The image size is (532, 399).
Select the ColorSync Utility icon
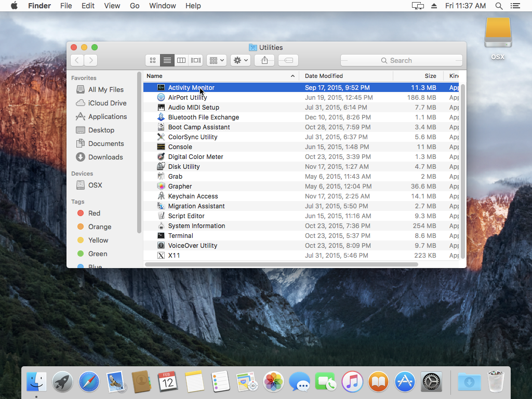pos(161,137)
